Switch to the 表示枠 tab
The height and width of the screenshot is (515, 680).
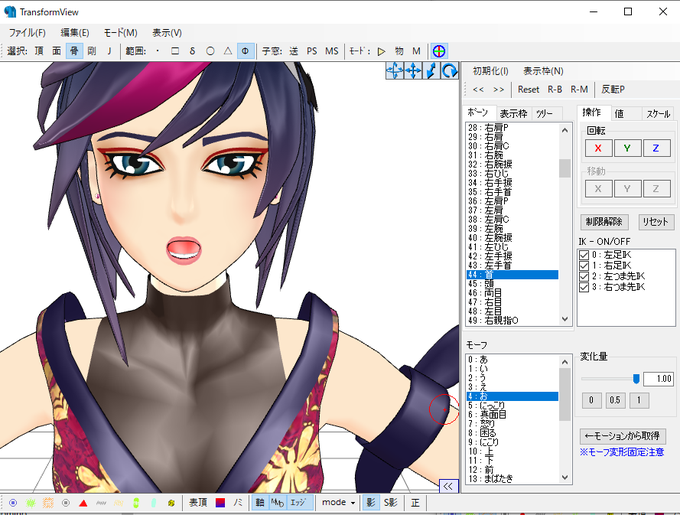point(513,114)
